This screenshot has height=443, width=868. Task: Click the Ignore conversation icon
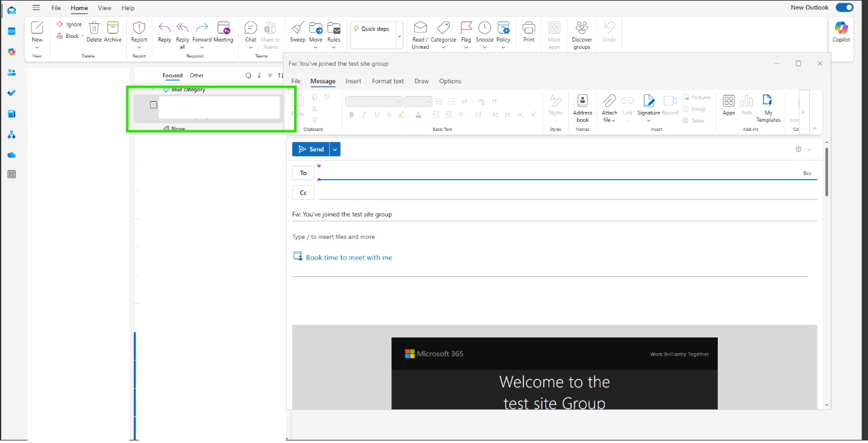click(69, 24)
